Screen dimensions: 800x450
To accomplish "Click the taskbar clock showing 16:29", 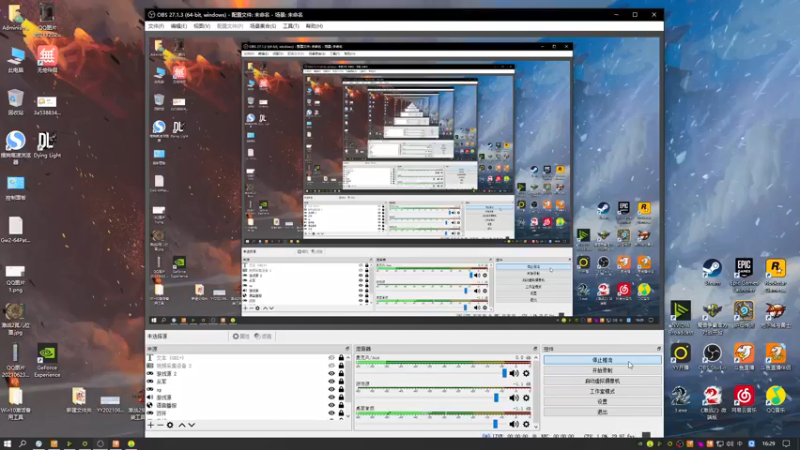I will point(768,444).
